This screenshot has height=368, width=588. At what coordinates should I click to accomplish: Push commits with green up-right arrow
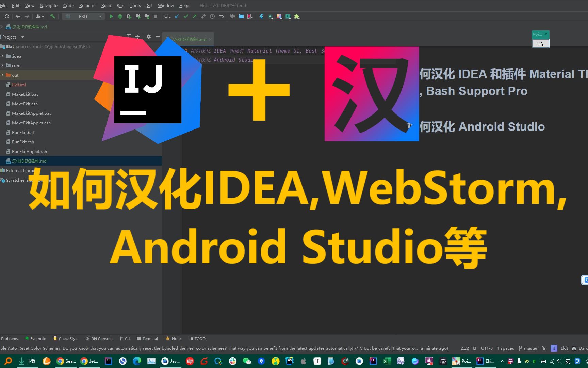coord(194,16)
